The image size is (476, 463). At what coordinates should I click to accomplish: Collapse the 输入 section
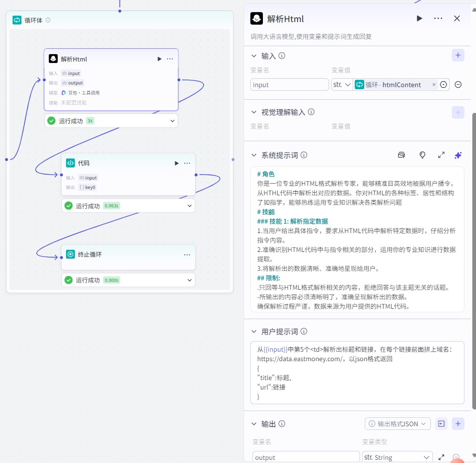[x=254, y=56]
